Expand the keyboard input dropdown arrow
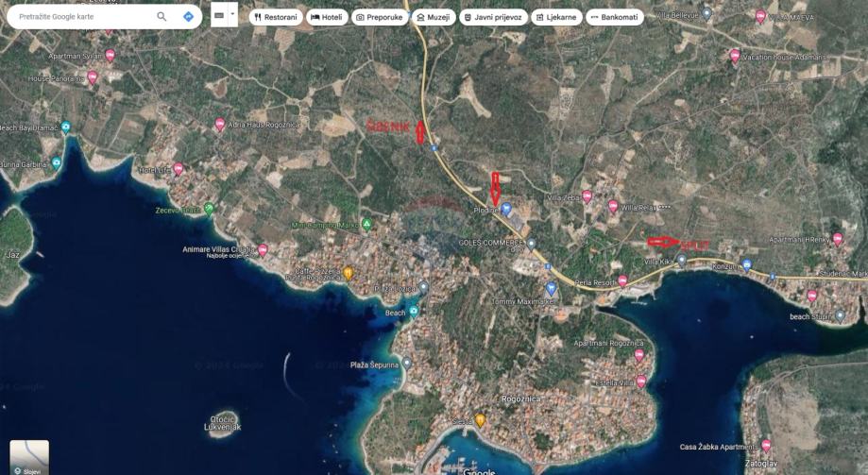Screen dimensions: 868x475 pos(232,14)
